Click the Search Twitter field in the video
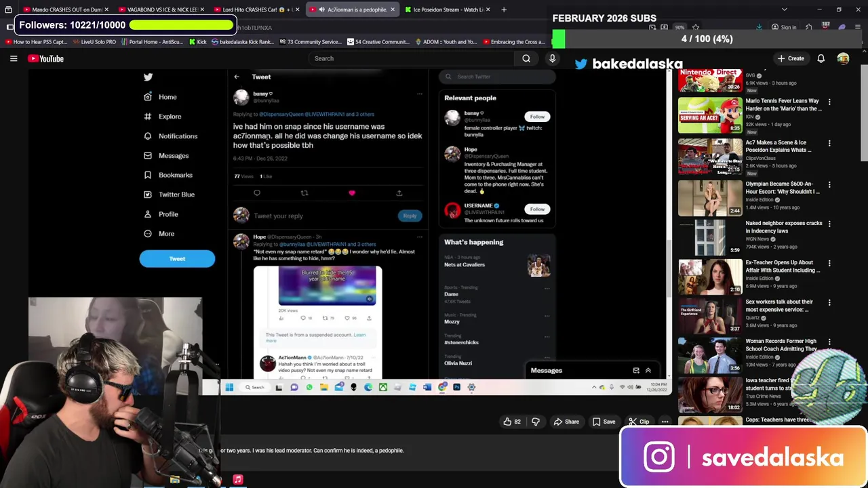Viewport: 868px width, 488px height. pyautogui.click(x=497, y=77)
